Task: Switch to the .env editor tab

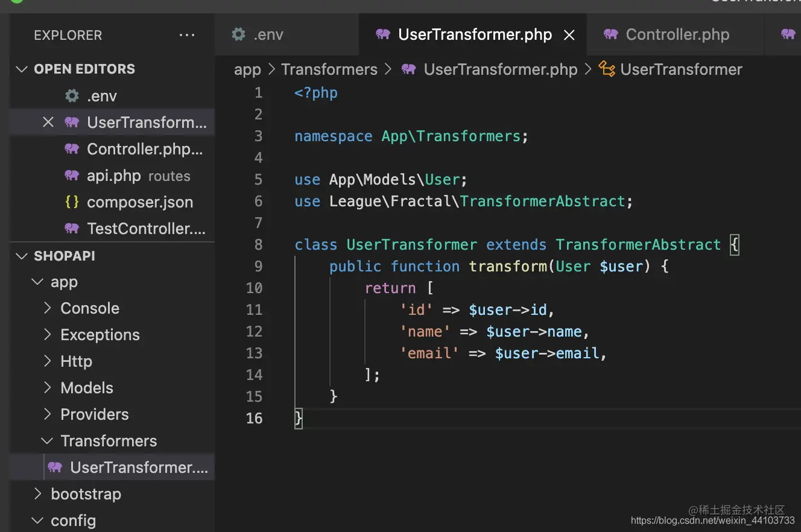Action: 287,34
